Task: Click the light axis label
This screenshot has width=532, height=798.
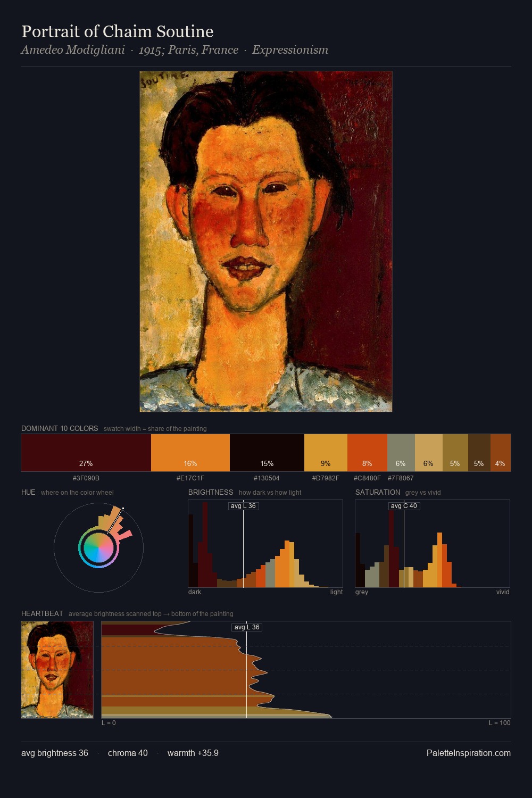Action: (x=336, y=592)
